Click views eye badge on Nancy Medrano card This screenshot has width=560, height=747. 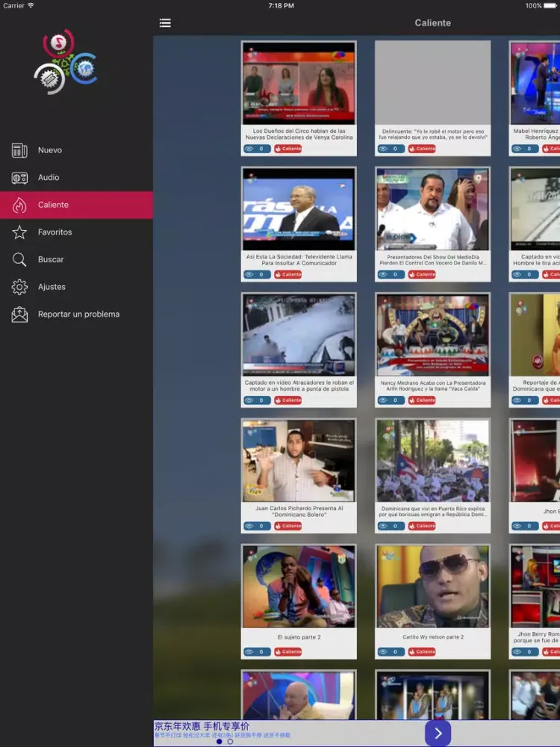click(x=391, y=400)
